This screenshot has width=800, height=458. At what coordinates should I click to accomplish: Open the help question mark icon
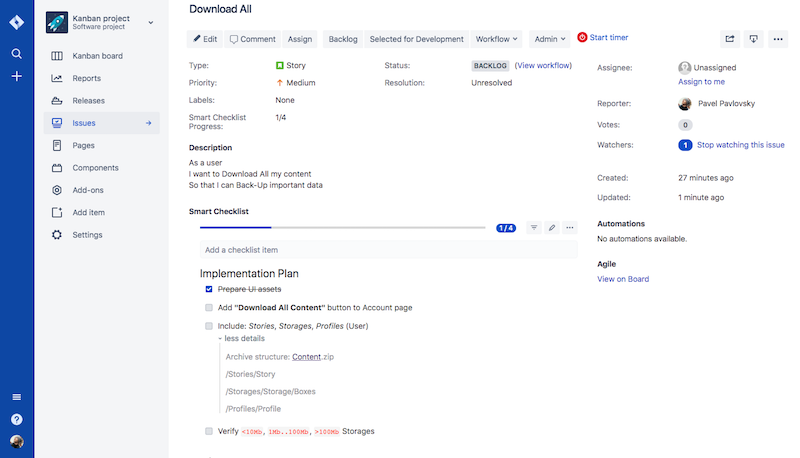point(16,419)
